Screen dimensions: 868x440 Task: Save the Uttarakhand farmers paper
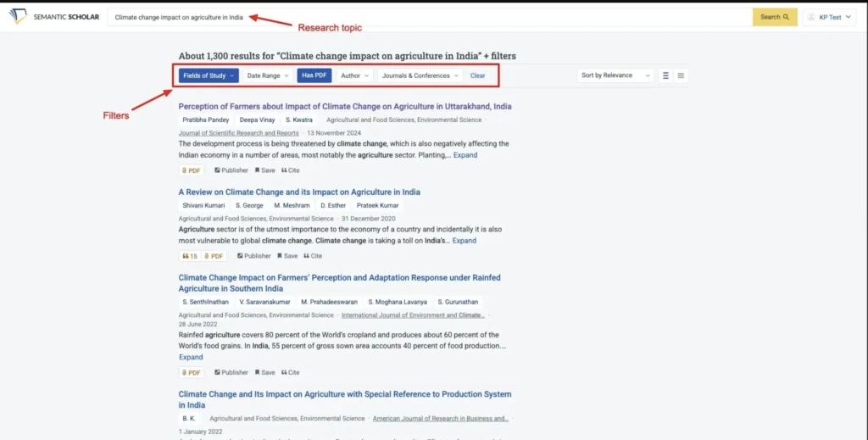pos(264,170)
